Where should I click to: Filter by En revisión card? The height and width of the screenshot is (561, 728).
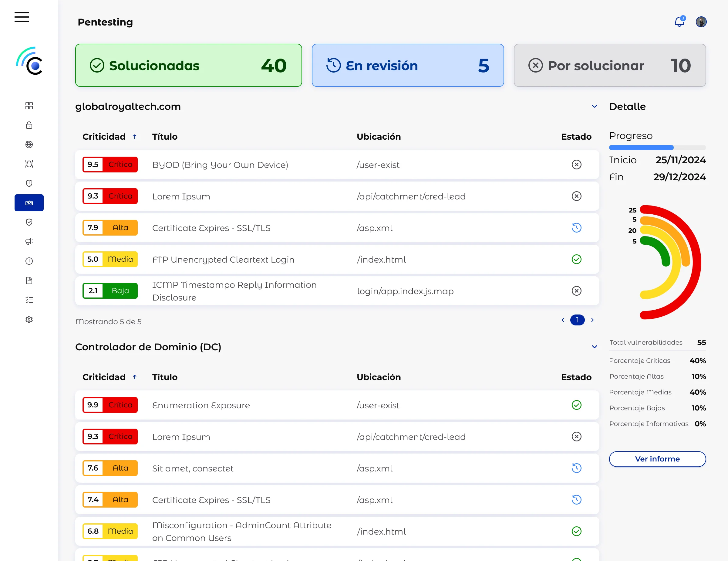pos(408,65)
